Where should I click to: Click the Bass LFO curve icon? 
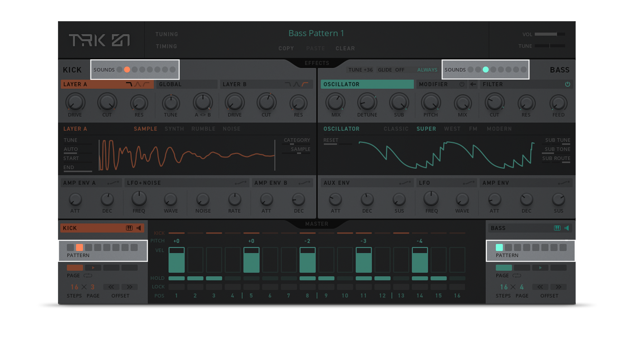click(x=469, y=183)
